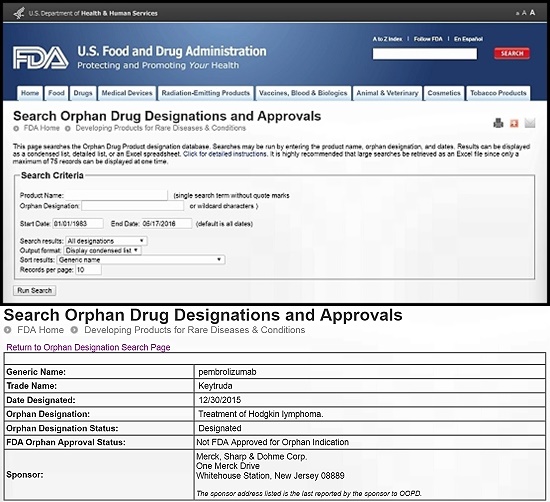This screenshot has width=550, height=502.
Task: Open the Radiation-Emitting Products tab
Action: pyautogui.click(x=206, y=93)
